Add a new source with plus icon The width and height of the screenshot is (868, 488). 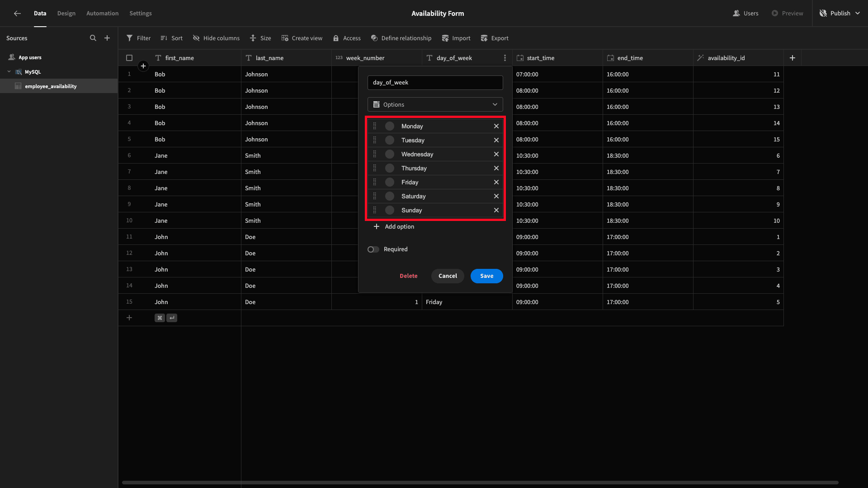click(x=107, y=38)
